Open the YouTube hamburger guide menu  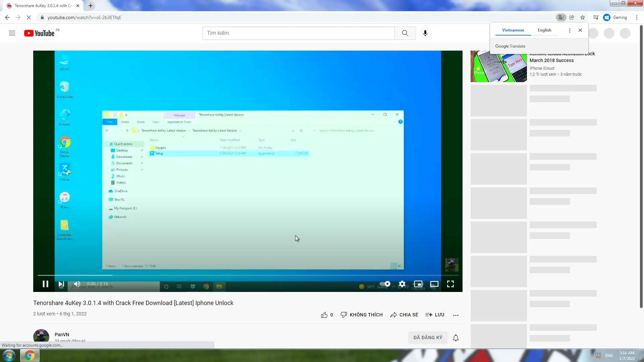[12, 33]
